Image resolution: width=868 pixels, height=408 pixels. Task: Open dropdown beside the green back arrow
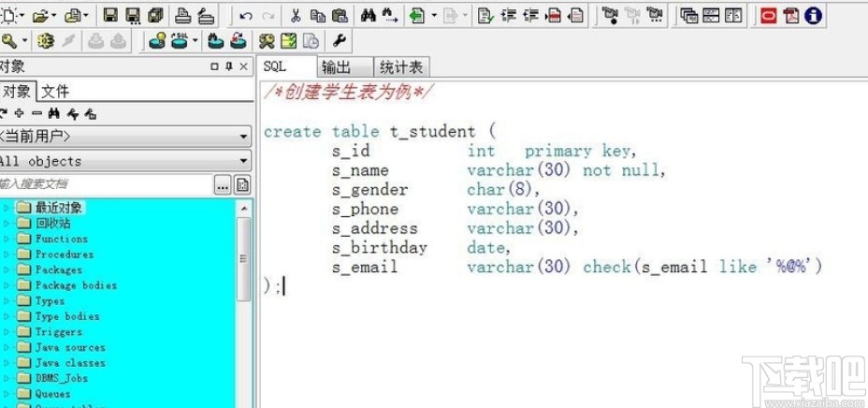tap(433, 17)
